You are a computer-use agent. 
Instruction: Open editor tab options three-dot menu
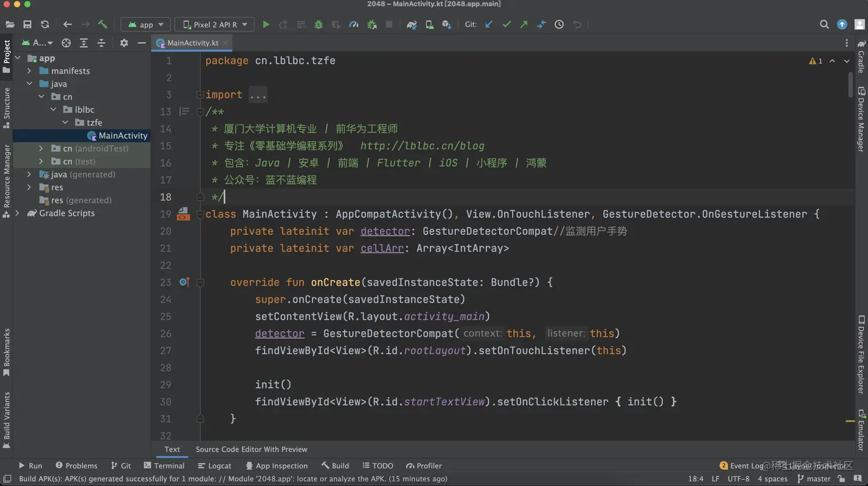[846, 43]
